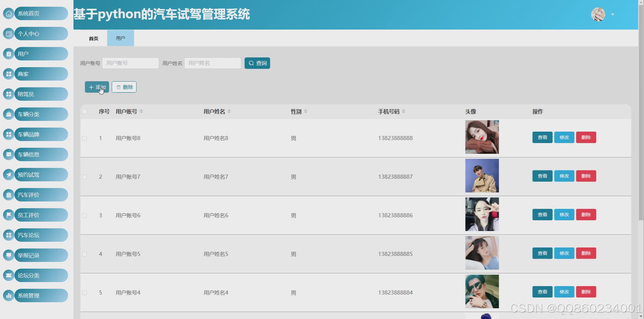Click the briefcase icon next to 车辆分类

coord(9,114)
